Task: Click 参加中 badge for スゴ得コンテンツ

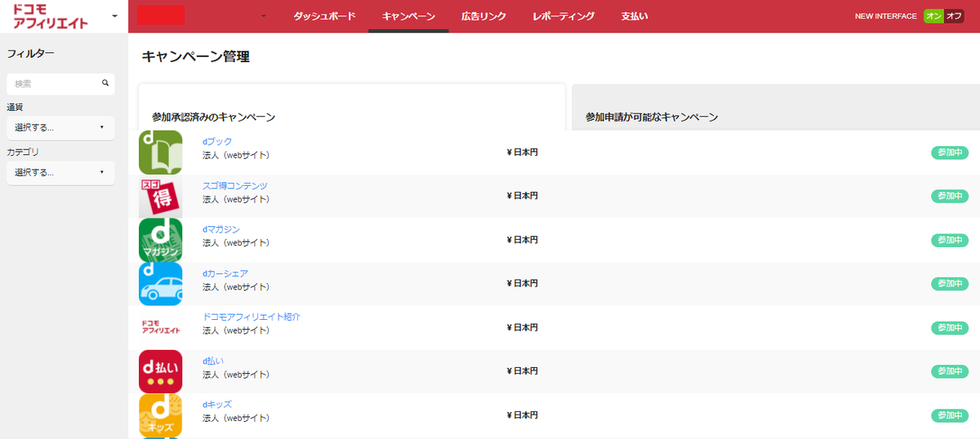Action: pos(950,196)
